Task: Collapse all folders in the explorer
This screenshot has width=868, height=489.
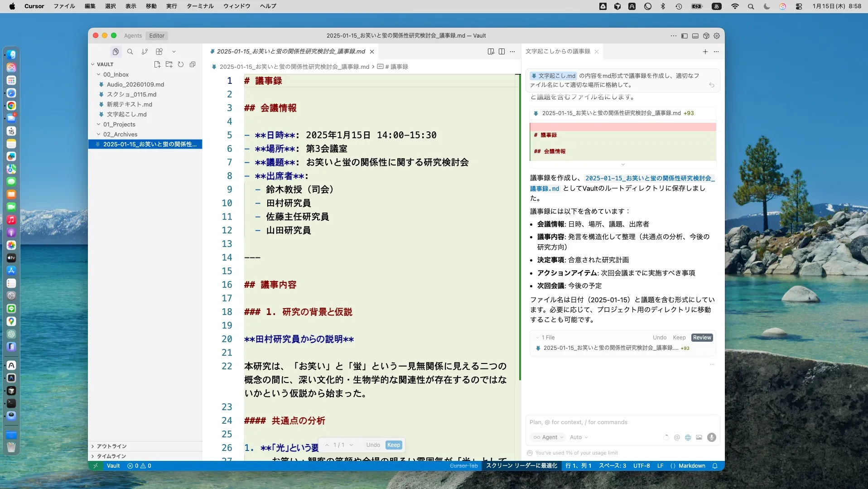Action: pyautogui.click(x=192, y=65)
